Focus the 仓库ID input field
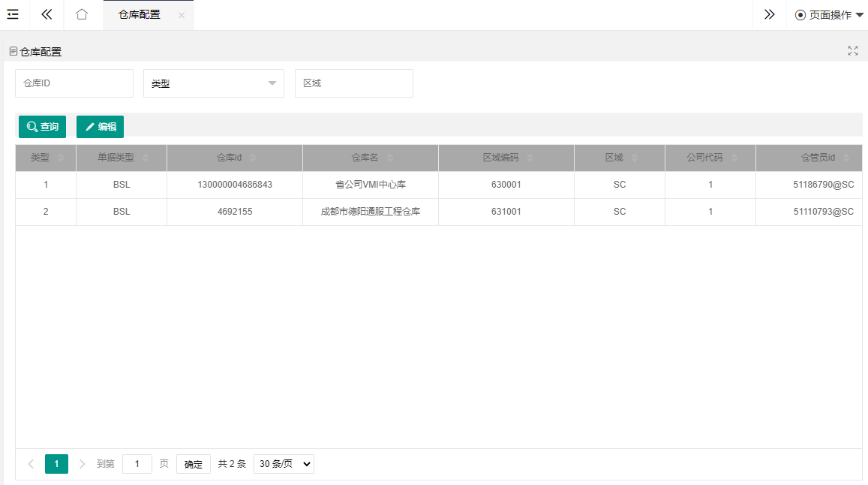868x485 pixels. [74, 83]
